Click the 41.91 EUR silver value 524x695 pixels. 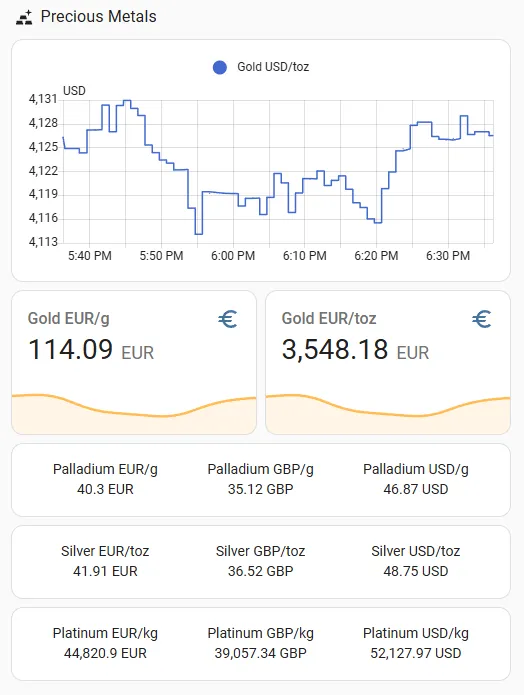coord(105,571)
